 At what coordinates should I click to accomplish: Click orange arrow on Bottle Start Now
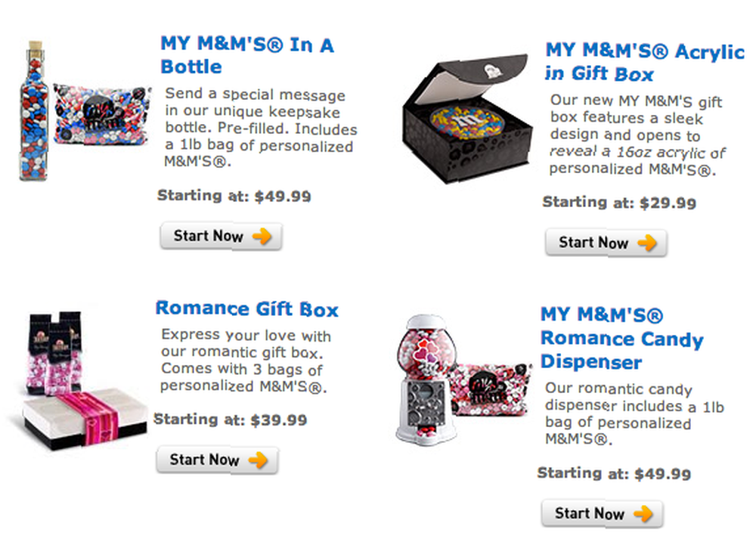262,237
